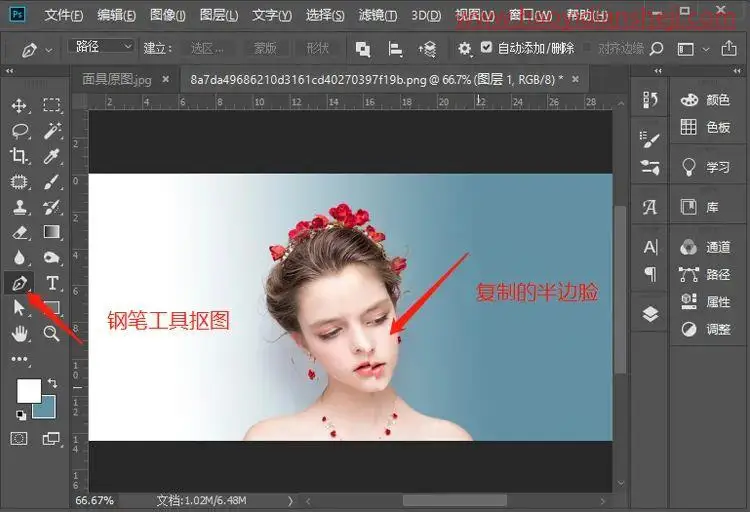Open the 文件 menu
The height and width of the screenshot is (512, 750).
click(64, 15)
